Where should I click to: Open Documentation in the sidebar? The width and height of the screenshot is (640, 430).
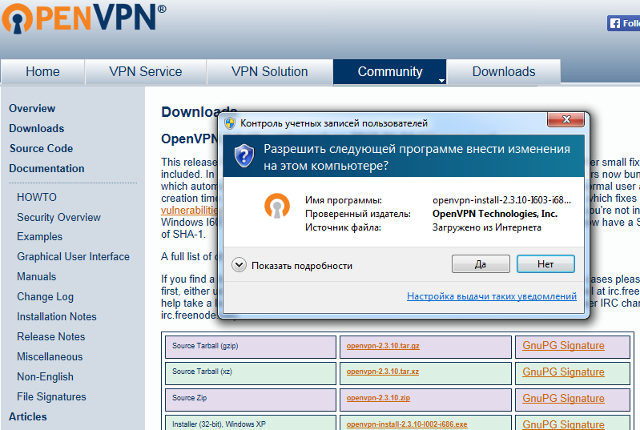tap(47, 168)
